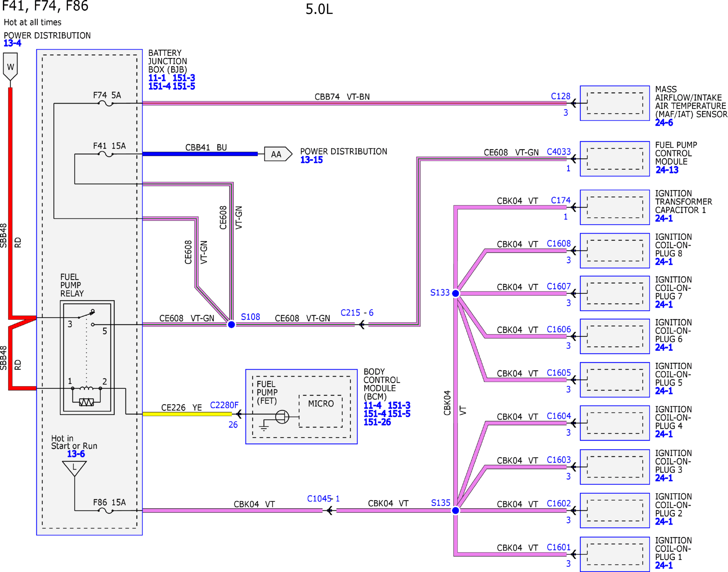The width and height of the screenshot is (728, 572).
Task: Click the F41 15A fuse symbol
Action: coord(106,154)
